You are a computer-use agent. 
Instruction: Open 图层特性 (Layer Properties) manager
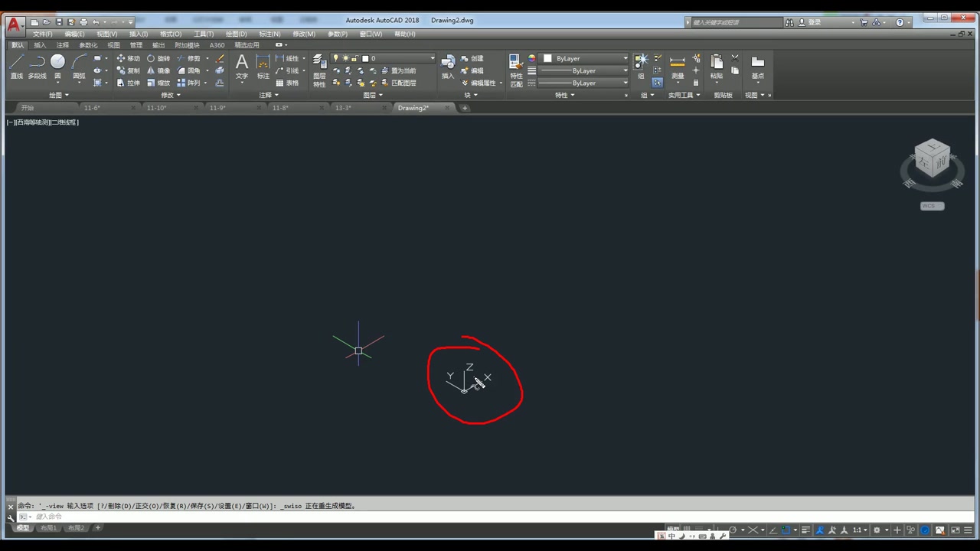pos(319,70)
